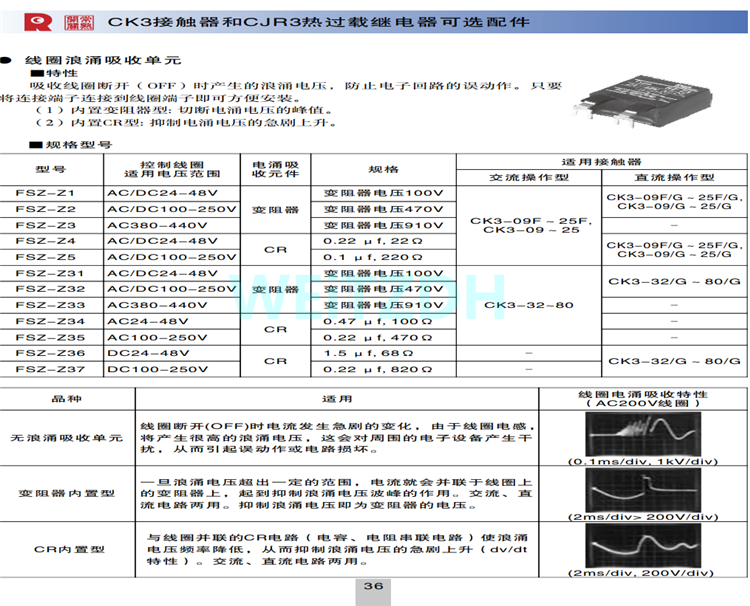Open the surge absorber product photo
The height and width of the screenshot is (606, 750).
643,101
